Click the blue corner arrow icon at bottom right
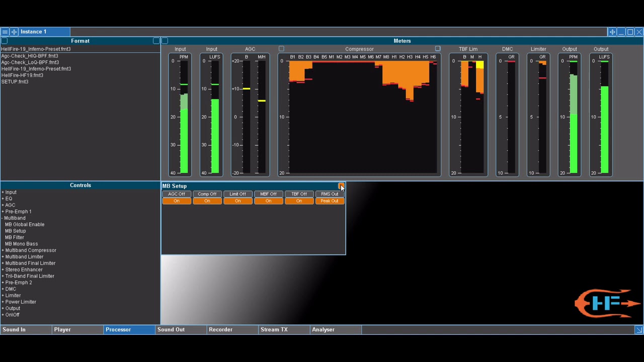Screen dimensions: 644x362 pos(638,330)
